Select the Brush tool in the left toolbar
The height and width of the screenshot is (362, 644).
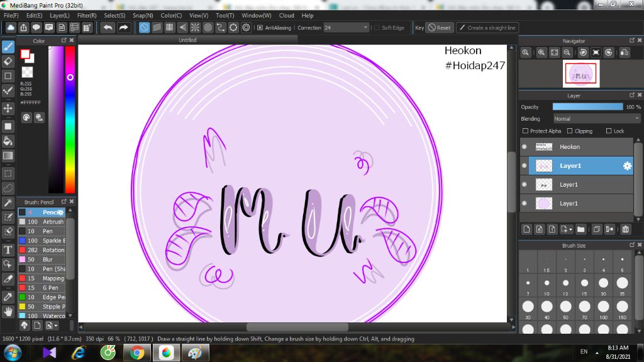(8, 47)
